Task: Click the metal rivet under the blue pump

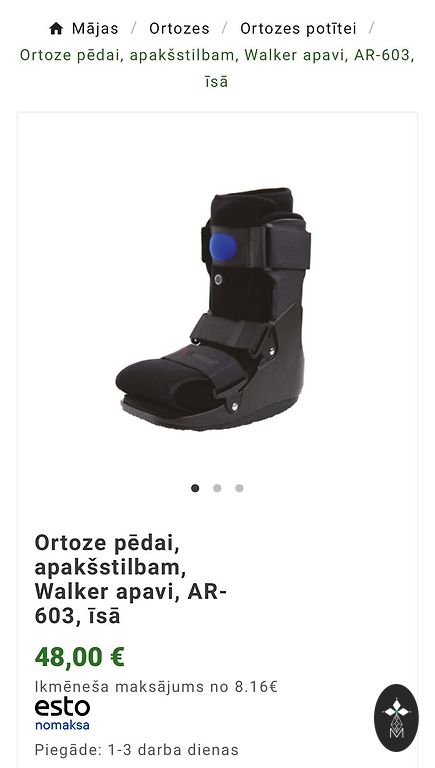Action: click(218, 279)
